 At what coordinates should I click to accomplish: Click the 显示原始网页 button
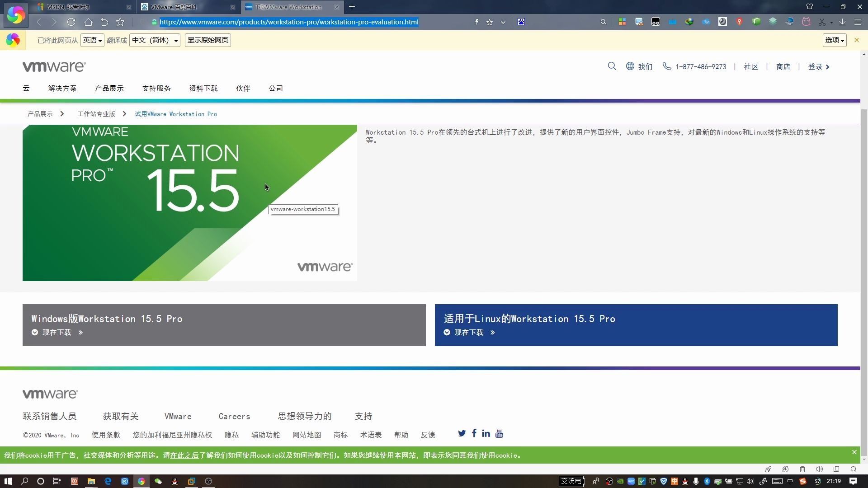click(208, 40)
